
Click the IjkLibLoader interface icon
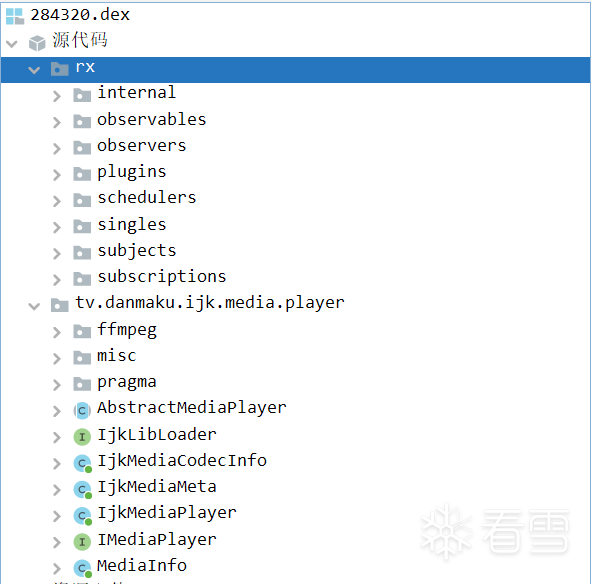[82, 437]
